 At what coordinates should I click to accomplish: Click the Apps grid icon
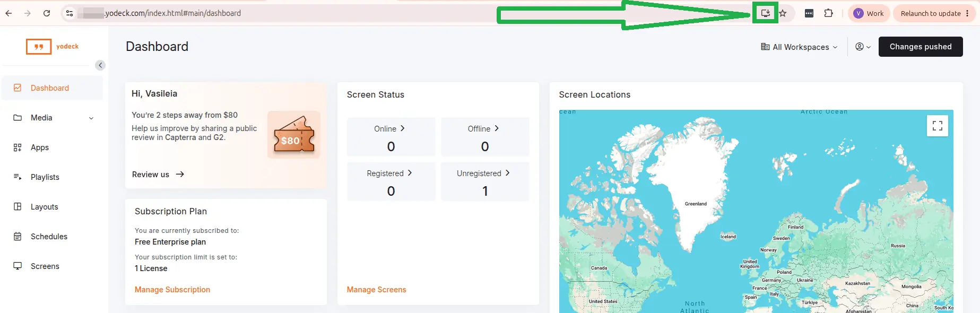(18, 147)
